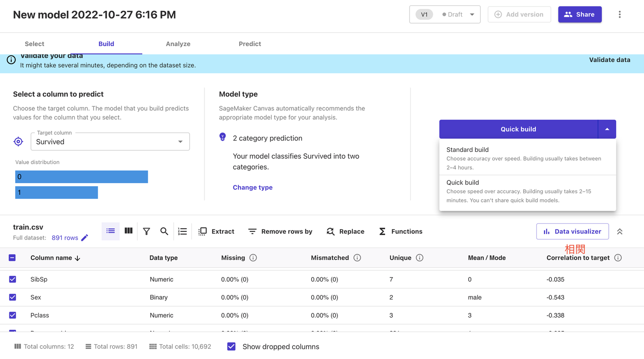Image resolution: width=644 pixels, height=359 pixels.
Task: Click the search magnifier icon
Action: pyautogui.click(x=164, y=231)
